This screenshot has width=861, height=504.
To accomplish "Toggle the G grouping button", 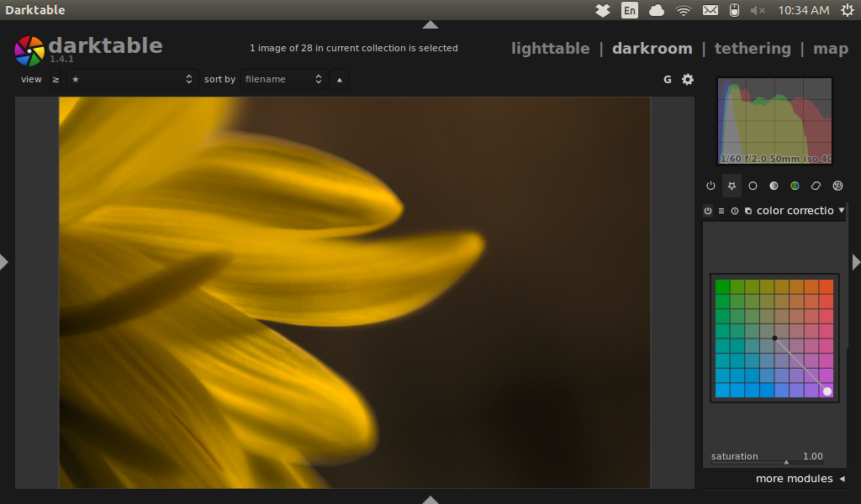I will [668, 80].
